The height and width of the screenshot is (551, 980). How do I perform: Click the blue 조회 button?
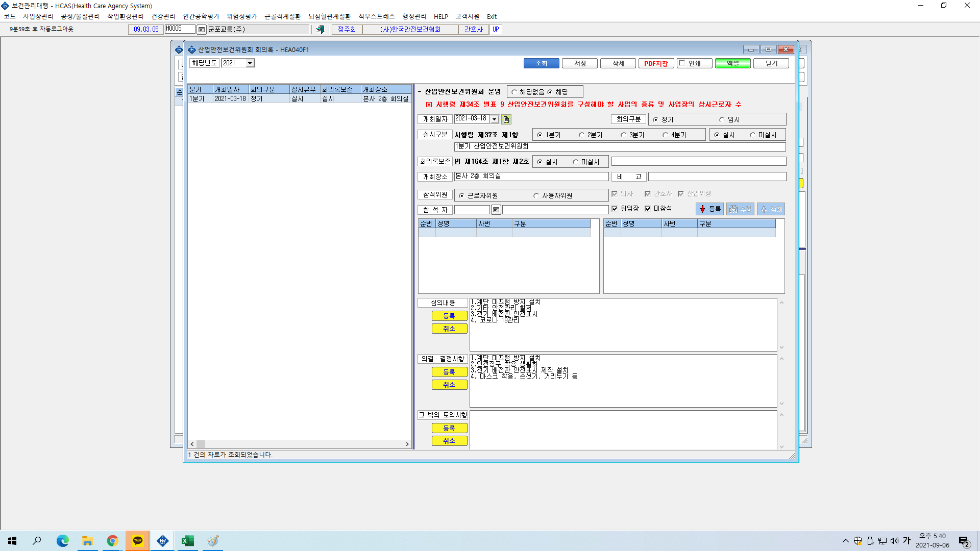541,63
